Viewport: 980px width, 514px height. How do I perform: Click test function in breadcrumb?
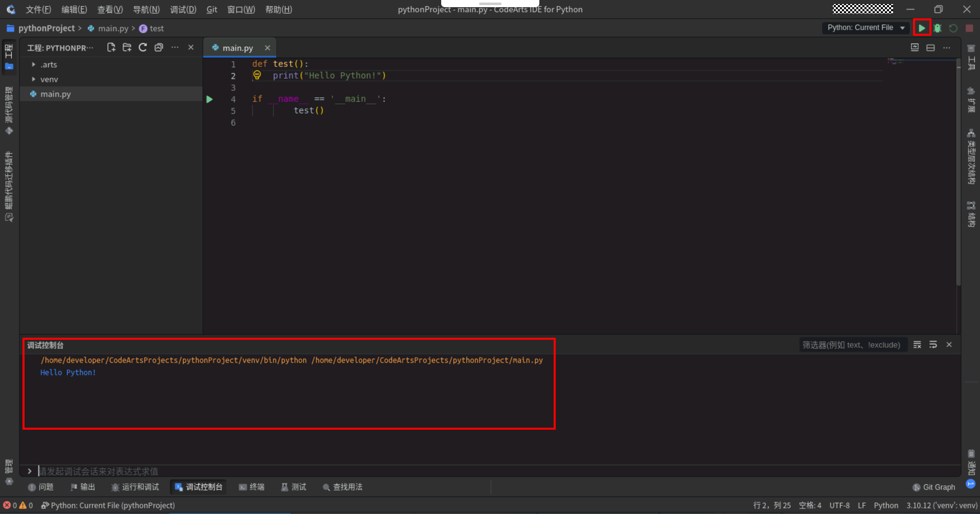pyautogui.click(x=156, y=28)
